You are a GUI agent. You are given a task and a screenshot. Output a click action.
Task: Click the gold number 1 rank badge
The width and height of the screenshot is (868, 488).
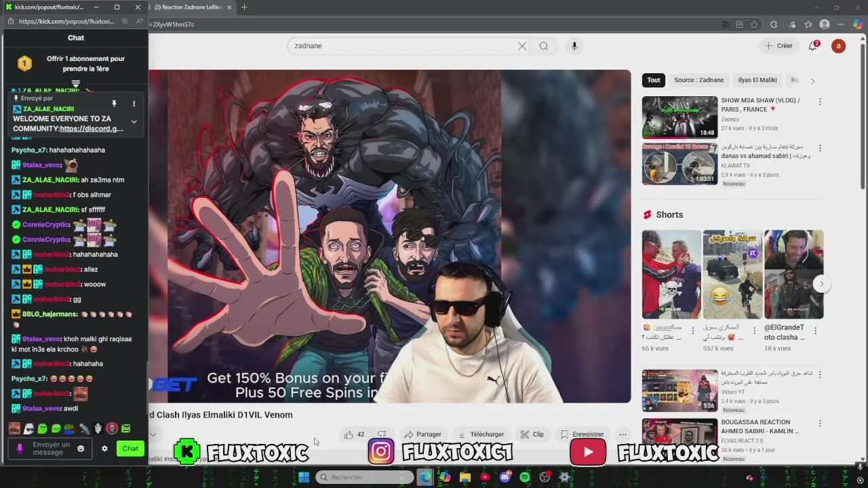(x=24, y=64)
